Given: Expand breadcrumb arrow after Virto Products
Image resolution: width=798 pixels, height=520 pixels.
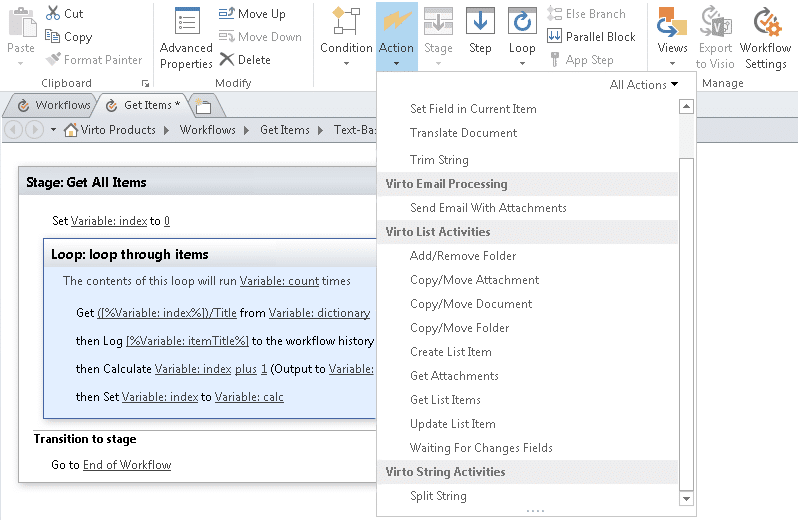Looking at the screenshot, I should pos(166,130).
